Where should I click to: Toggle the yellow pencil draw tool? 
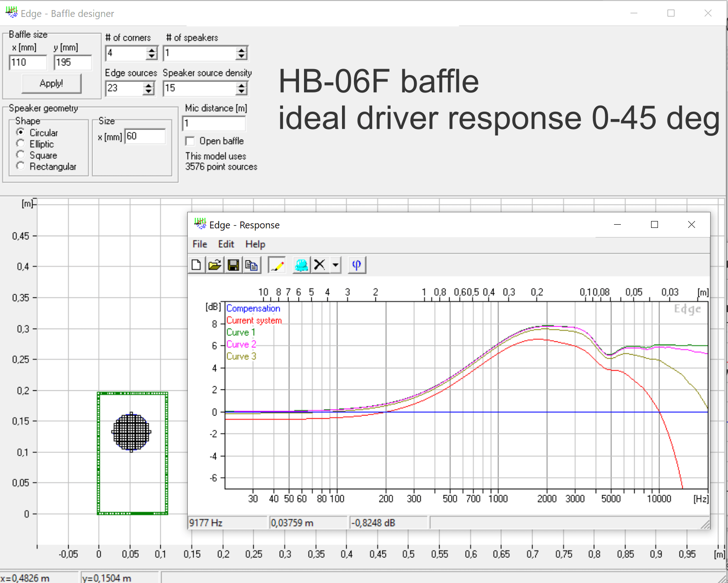click(277, 265)
